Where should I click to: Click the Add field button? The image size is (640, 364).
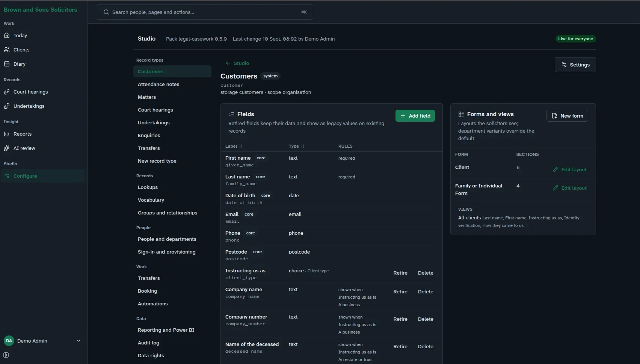pyautogui.click(x=415, y=116)
